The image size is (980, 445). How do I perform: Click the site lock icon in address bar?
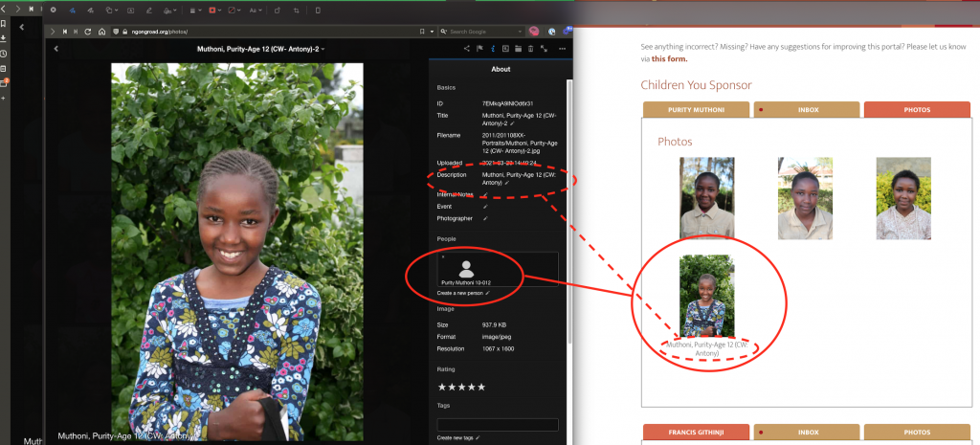pyautogui.click(x=125, y=32)
